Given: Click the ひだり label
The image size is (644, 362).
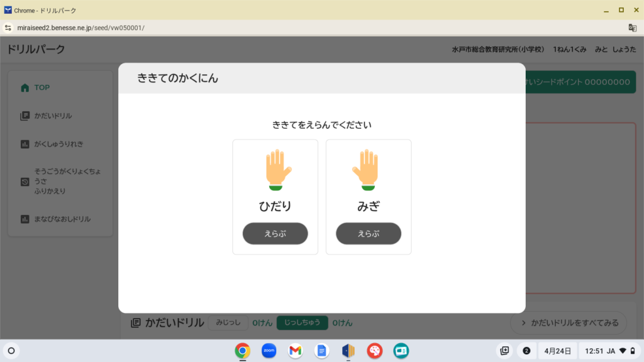Looking at the screenshot, I should click(275, 206).
